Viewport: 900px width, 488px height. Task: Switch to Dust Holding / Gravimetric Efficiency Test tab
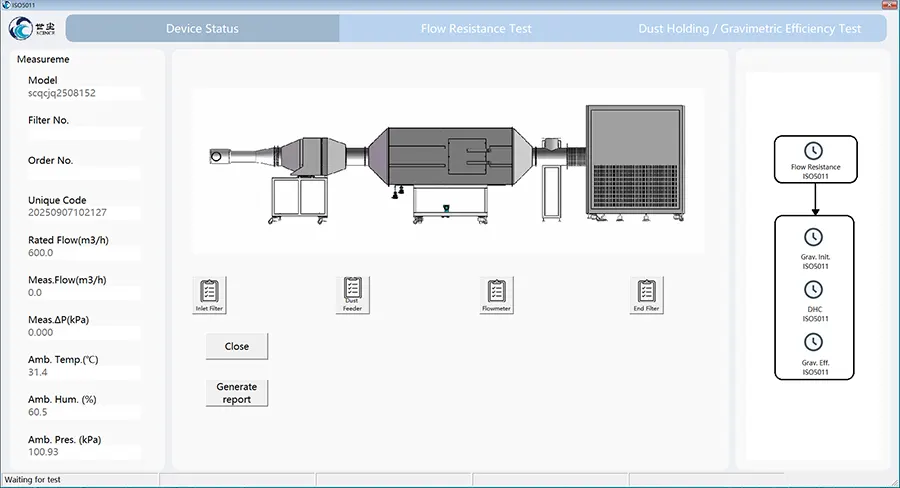click(x=749, y=29)
